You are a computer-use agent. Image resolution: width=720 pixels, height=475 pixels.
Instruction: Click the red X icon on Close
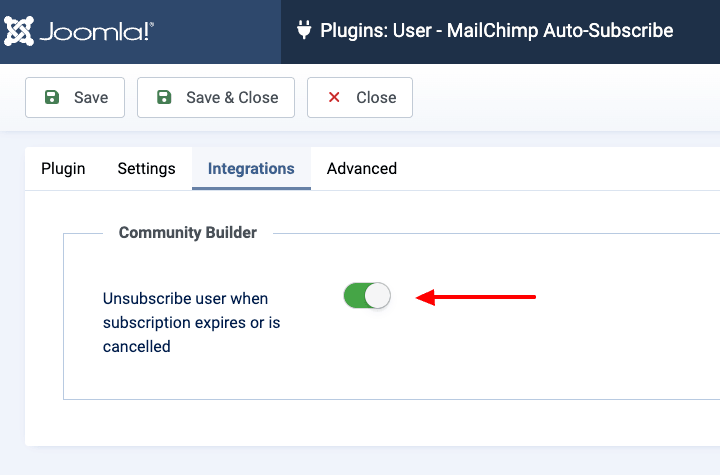(334, 97)
